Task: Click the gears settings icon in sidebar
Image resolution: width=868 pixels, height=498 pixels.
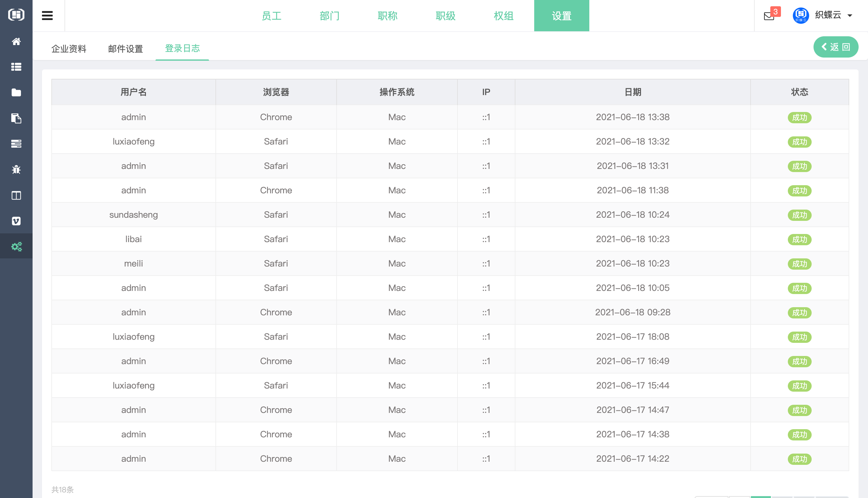Action: tap(16, 246)
